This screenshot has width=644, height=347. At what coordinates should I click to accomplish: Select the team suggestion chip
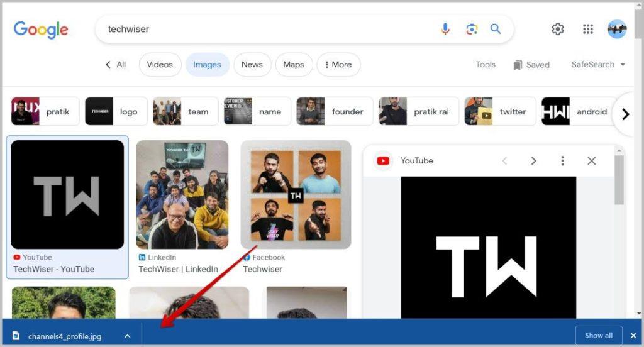(x=186, y=111)
